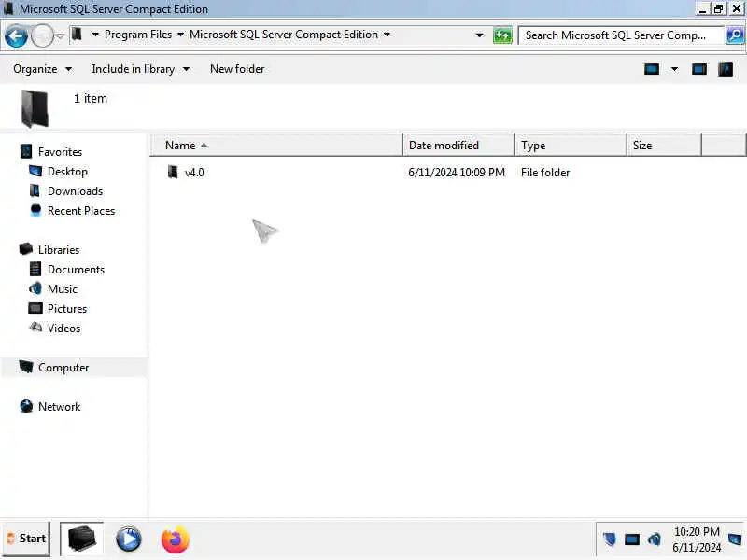Refresh the folder with the green arrows

(x=502, y=35)
